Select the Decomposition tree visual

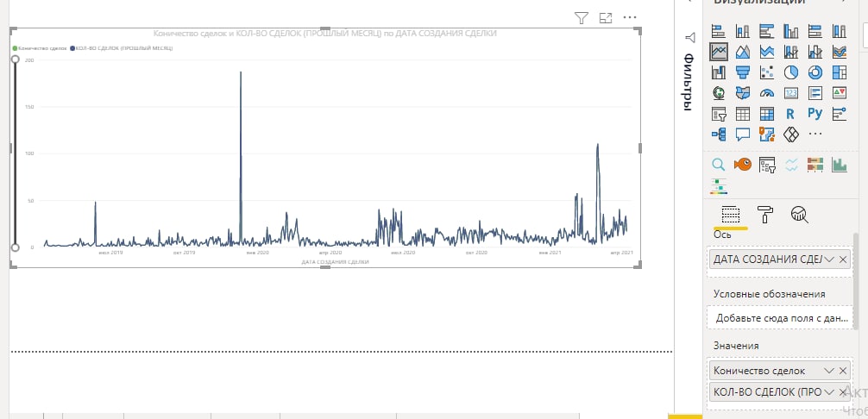tap(719, 134)
